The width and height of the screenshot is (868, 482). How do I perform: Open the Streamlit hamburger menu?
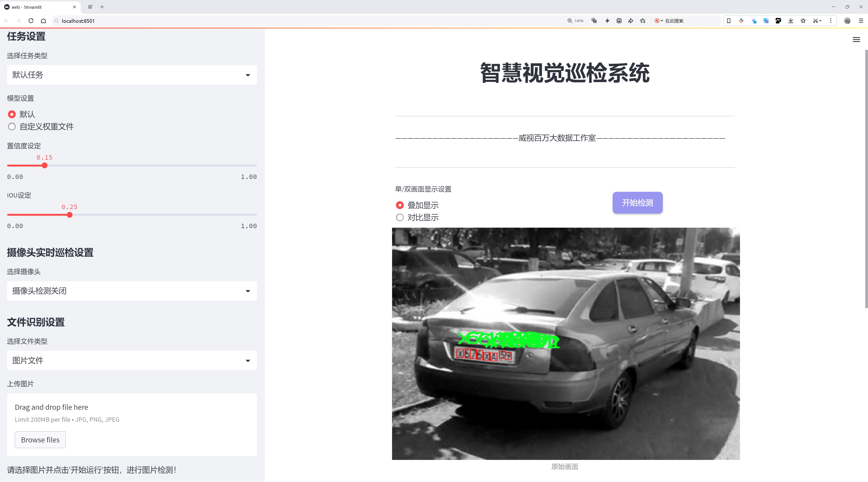tap(856, 40)
